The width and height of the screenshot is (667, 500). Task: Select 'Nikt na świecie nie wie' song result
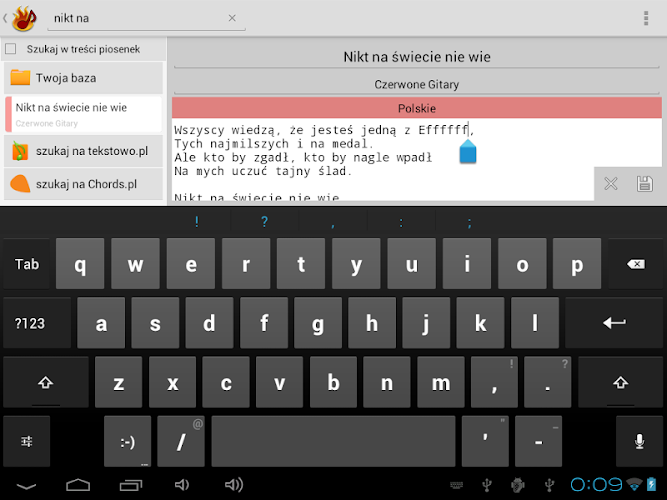tap(83, 114)
